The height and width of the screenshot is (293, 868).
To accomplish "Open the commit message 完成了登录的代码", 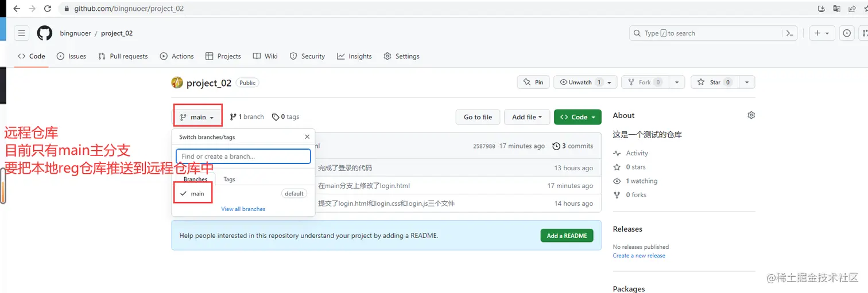I will 345,168.
